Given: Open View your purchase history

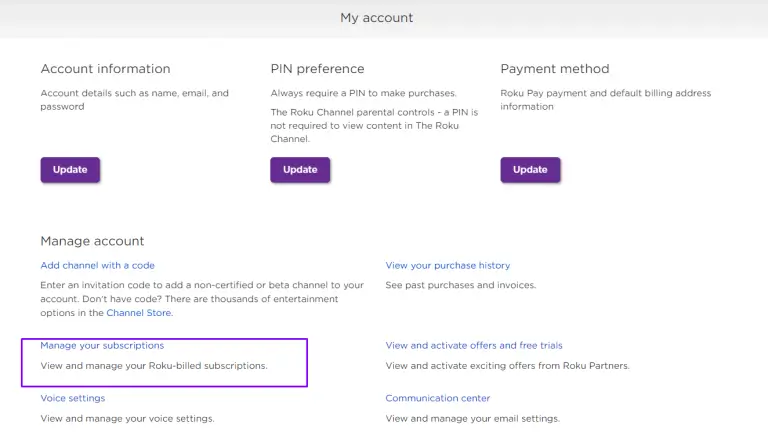Looking at the screenshot, I should click(448, 266).
